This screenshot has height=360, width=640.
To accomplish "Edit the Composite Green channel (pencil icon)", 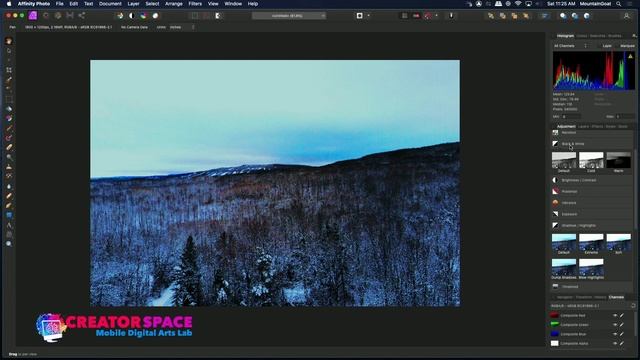I will (622, 325).
